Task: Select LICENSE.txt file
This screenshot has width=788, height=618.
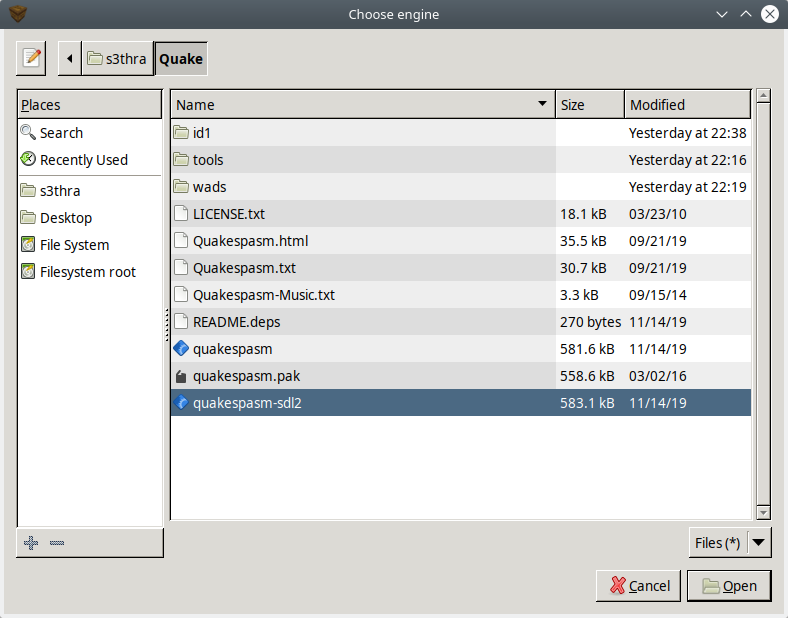Action: (461, 214)
